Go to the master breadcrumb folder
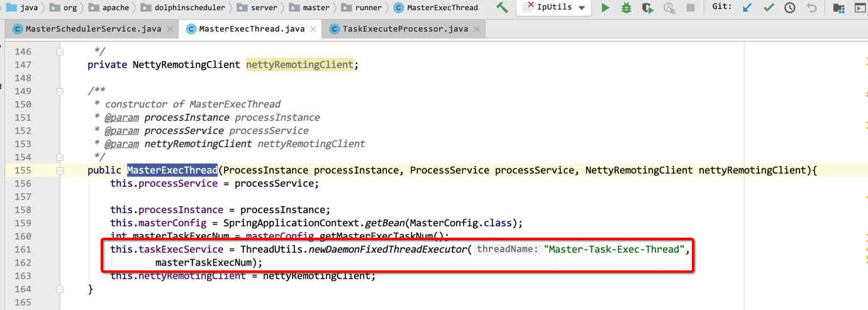Image resolution: width=868 pixels, height=310 pixels. [x=309, y=8]
